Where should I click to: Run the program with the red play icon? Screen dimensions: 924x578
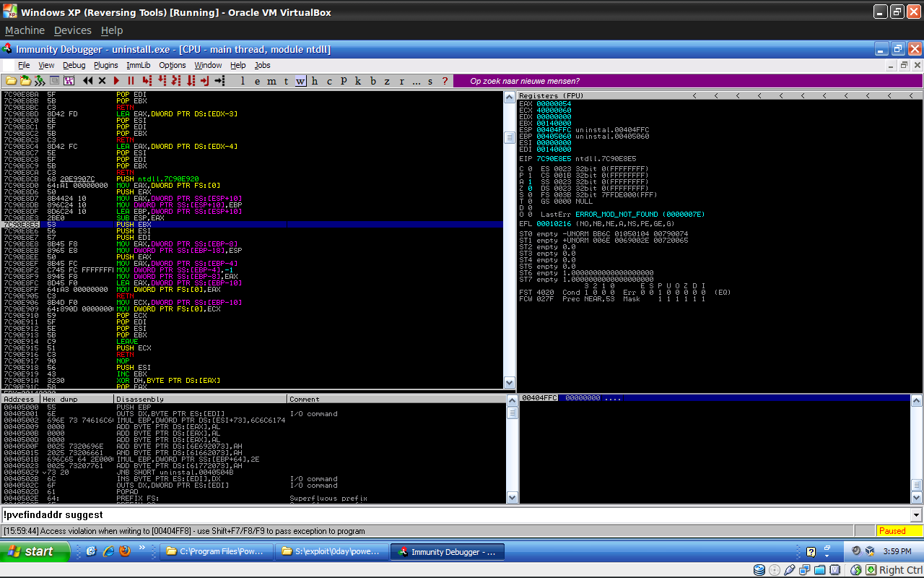[x=116, y=81]
